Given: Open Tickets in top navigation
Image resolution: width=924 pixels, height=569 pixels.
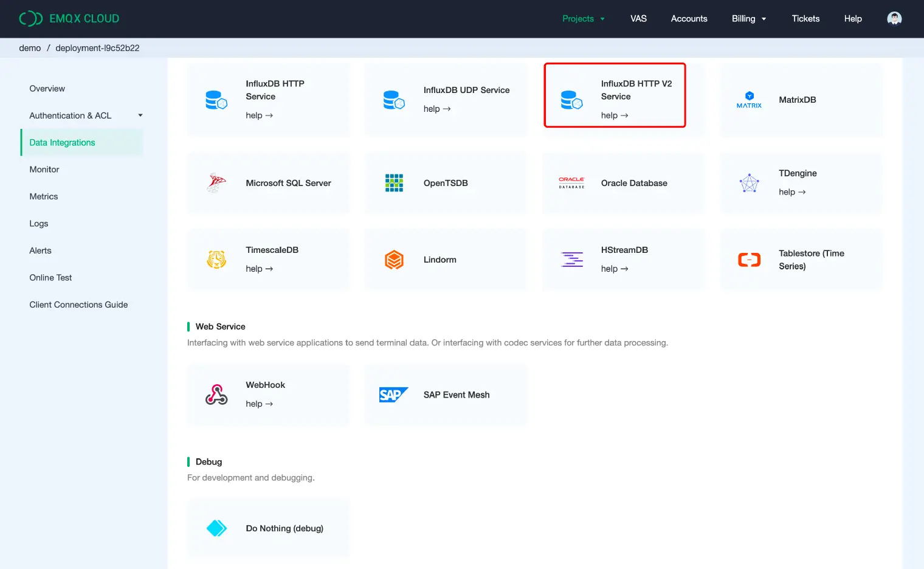Looking at the screenshot, I should pos(805,19).
